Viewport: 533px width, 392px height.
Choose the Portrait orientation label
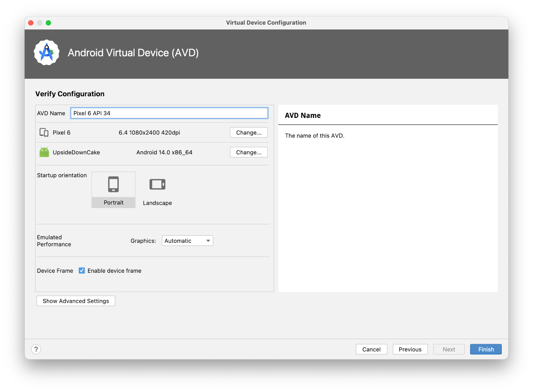click(x=113, y=202)
